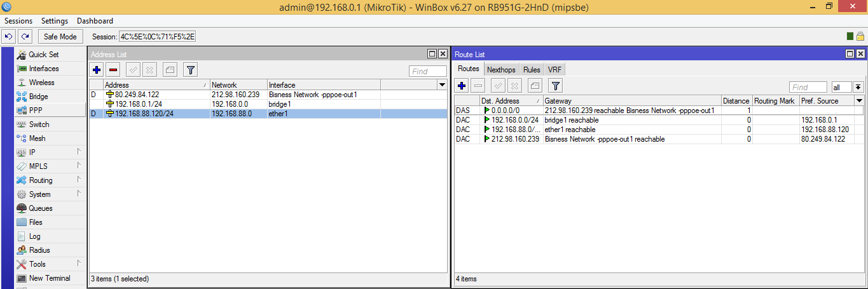Select route with ether1 reachable gateway
The image size is (868, 289).
(659, 129)
